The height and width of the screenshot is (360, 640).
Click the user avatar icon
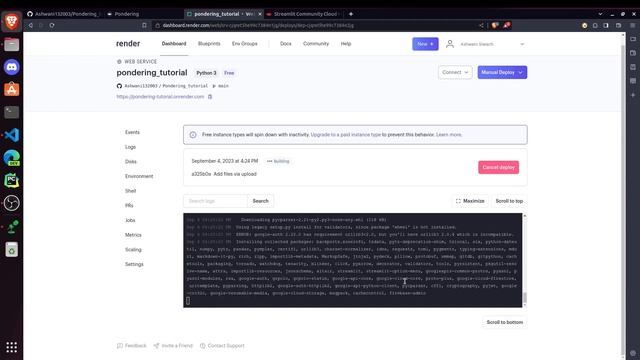pyautogui.click(x=450, y=44)
